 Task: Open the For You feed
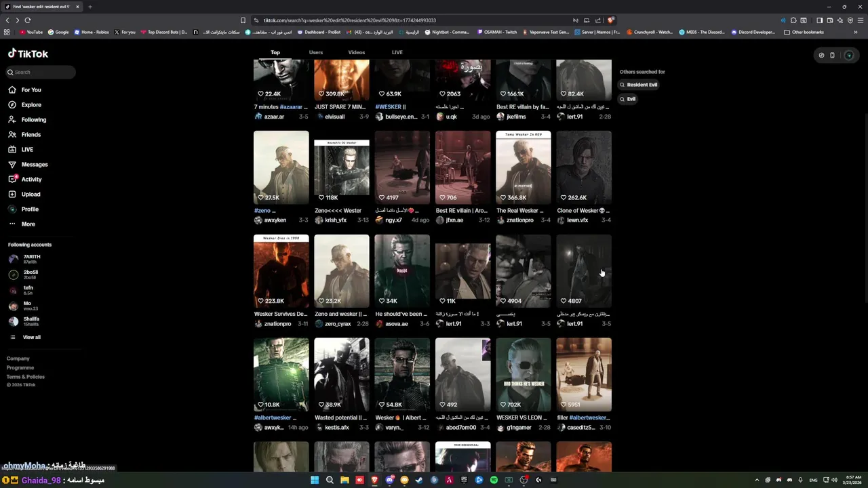(25, 89)
